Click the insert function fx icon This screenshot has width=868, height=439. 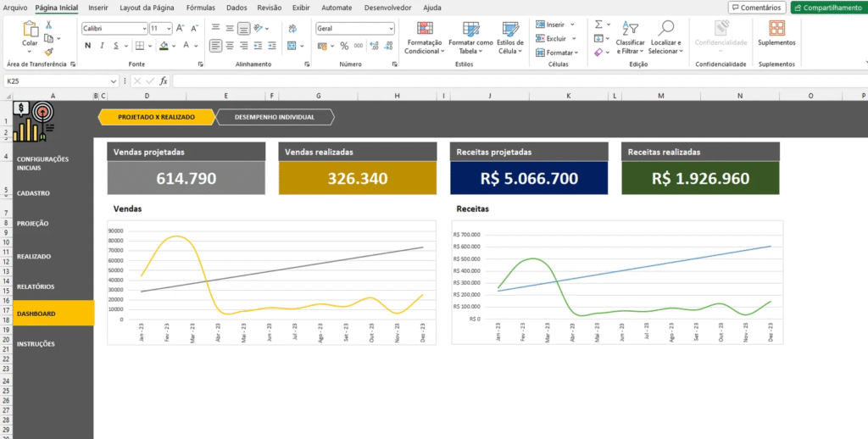[164, 81]
